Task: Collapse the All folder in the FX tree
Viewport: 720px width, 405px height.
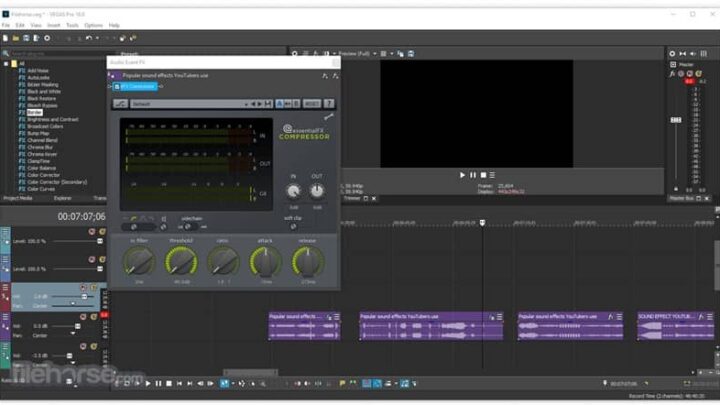Action: click(6, 64)
